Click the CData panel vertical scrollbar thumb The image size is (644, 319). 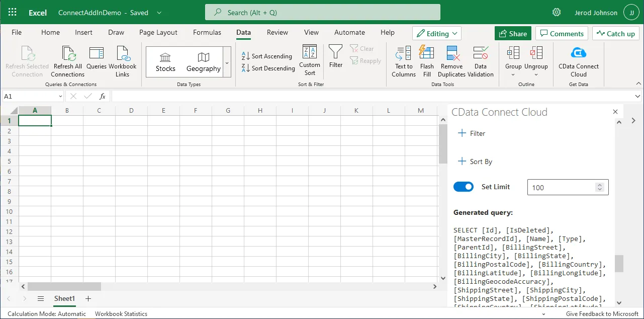pyautogui.click(x=619, y=263)
